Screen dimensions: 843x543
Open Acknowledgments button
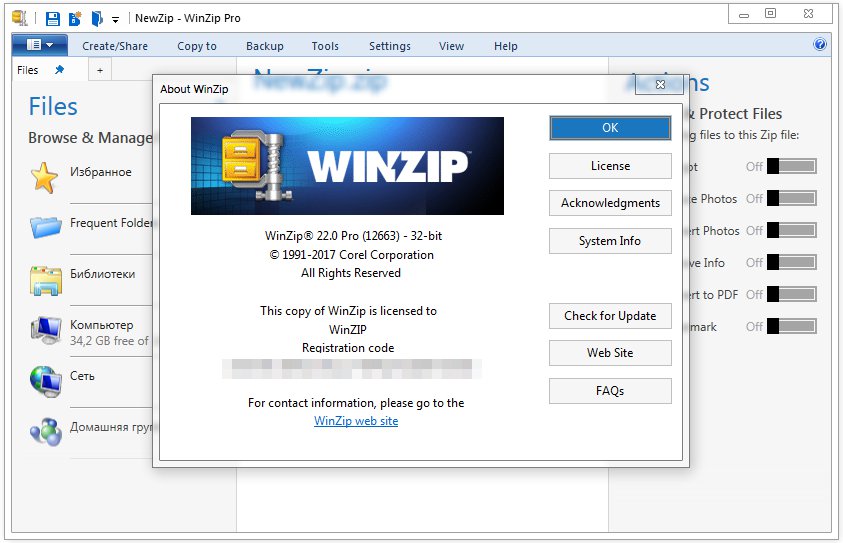tap(610, 203)
